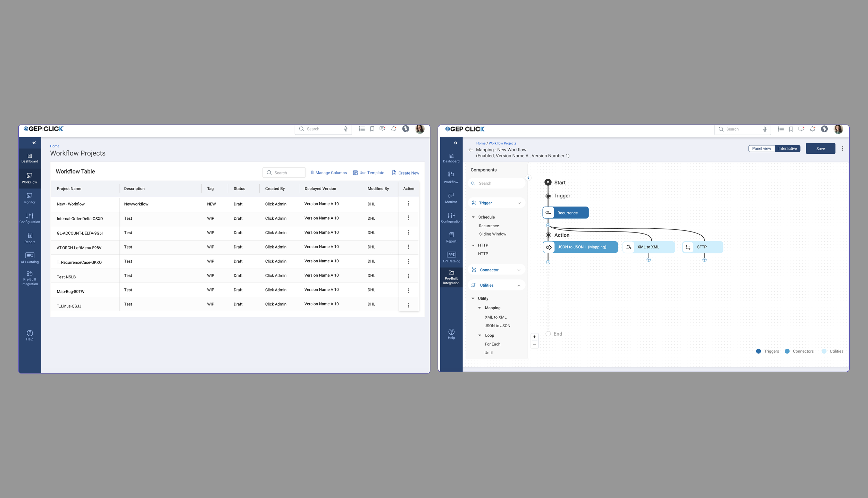Screen dimensions: 868x498
Task: Click zoom in plus button on canvas
Action: coord(534,337)
